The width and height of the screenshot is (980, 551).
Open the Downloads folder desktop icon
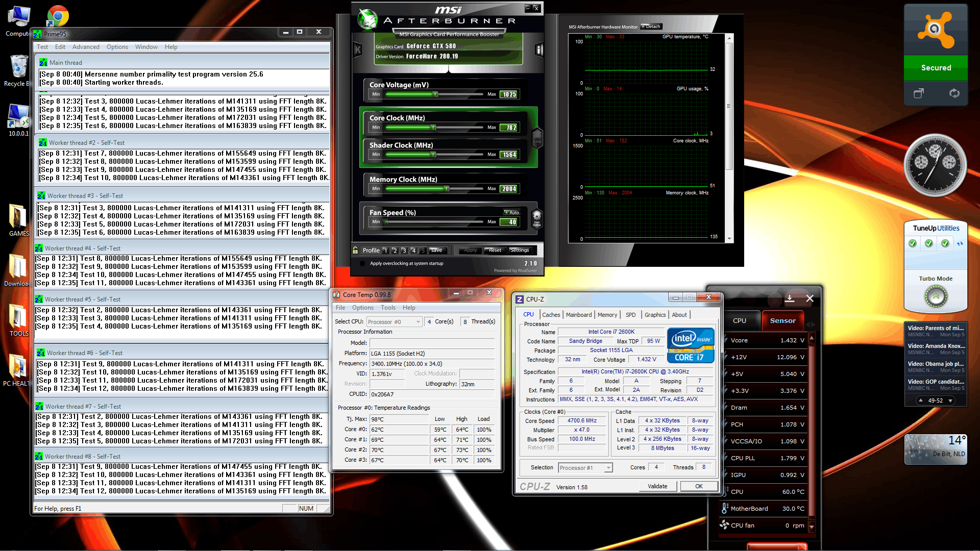click(17, 270)
